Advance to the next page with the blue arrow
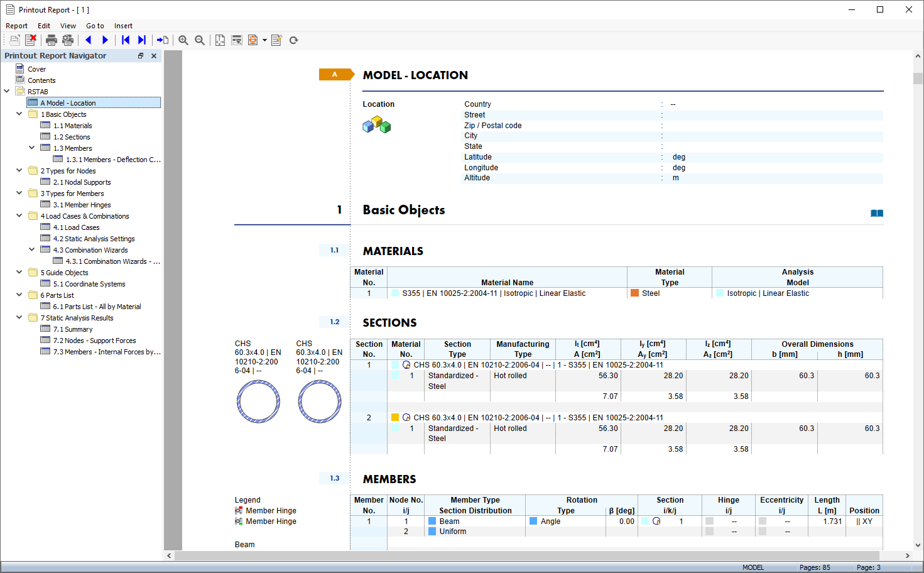The image size is (924, 573). pyautogui.click(x=105, y=40)
